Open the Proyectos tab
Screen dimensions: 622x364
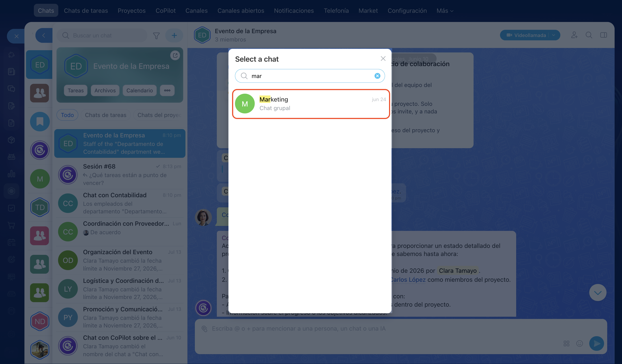[x=132, y=11]
